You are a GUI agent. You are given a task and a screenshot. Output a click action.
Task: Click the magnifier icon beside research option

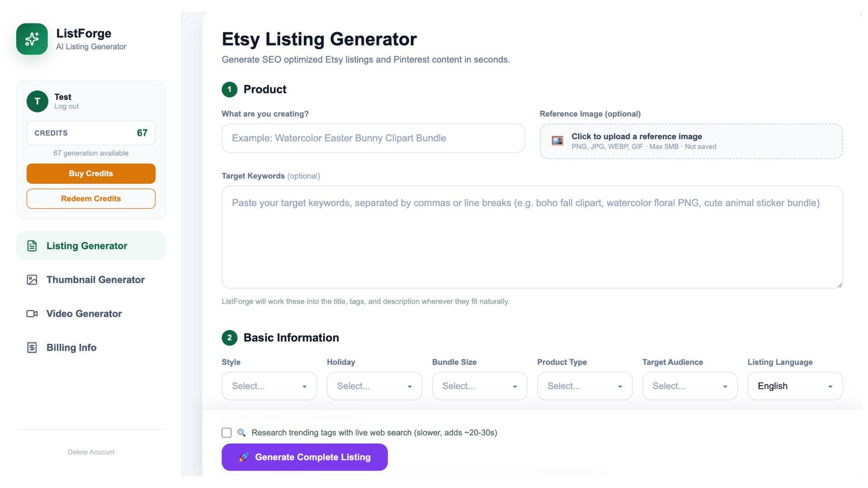coord(241,433)
